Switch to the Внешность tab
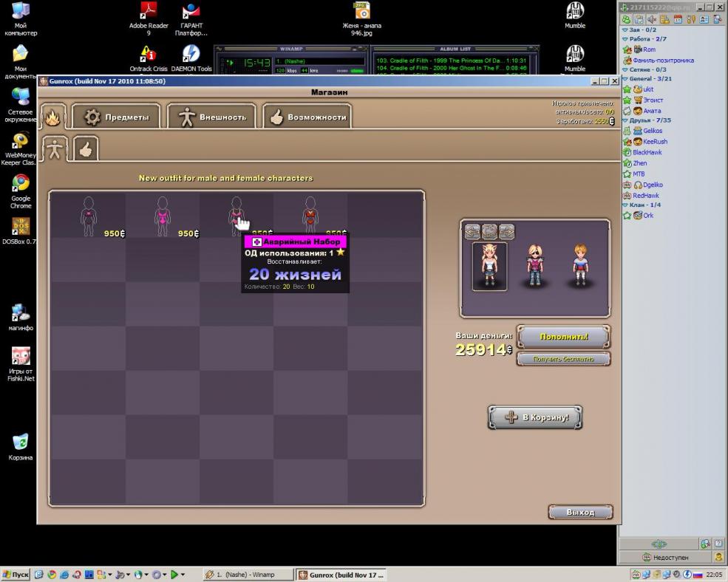The width and height of the screenshot is (728, 582). coord(212,117)
